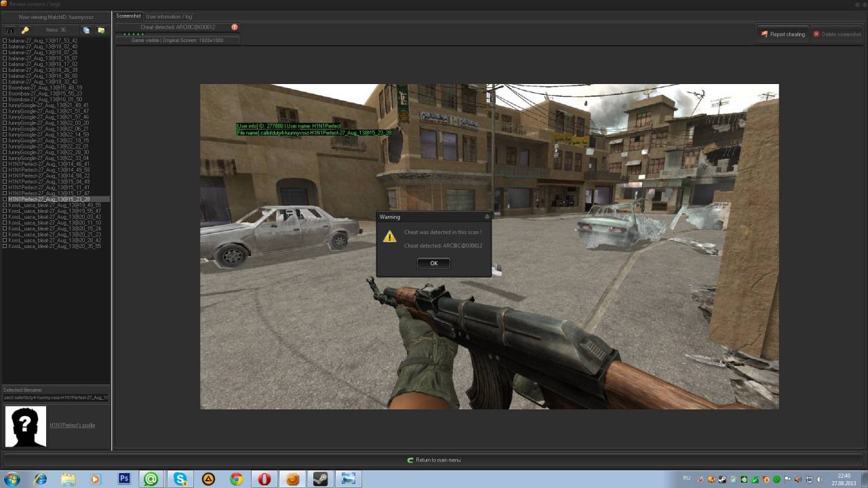Viewport: 868px width, 488px height.
Task: Select funnyGoogle-27_Aug_13@22_03_20 entry
Action: click(48, 123)
